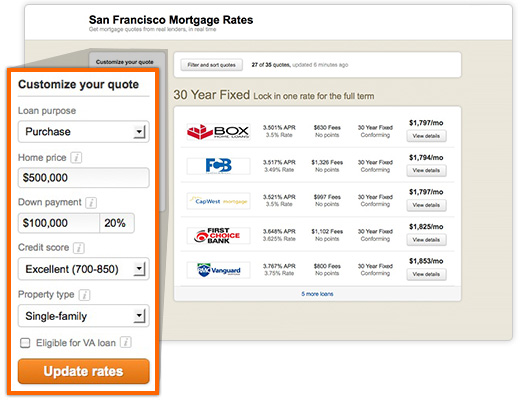Open the 5 more loans link
Viewport: 520px width, 400px height.
[317, 294]
